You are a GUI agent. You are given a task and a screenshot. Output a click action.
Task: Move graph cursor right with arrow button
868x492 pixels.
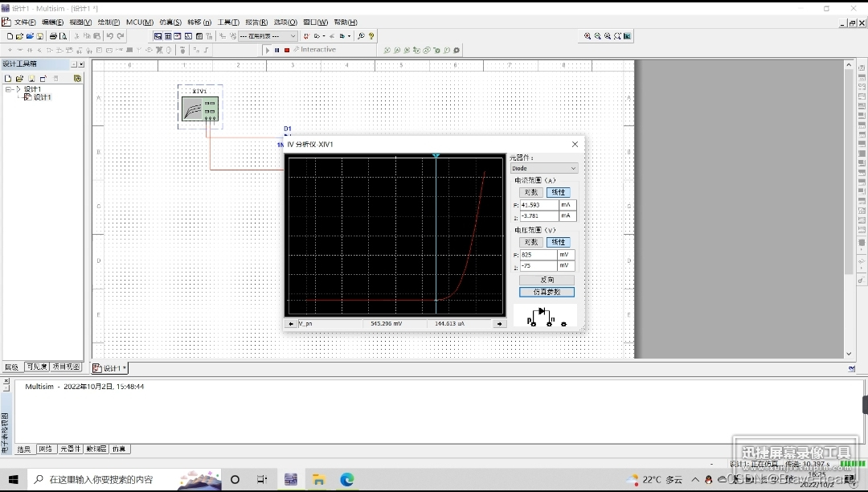tap(500, 324)
